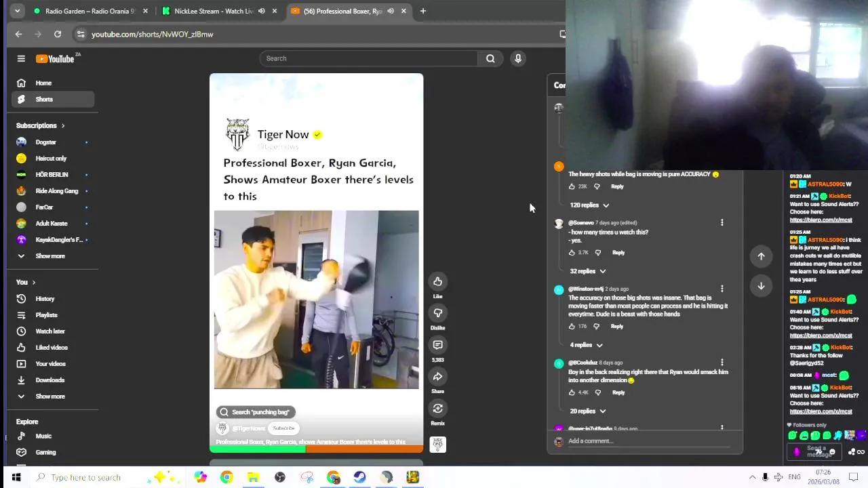Open the Subscriptions section chevron

coord(63,125)
